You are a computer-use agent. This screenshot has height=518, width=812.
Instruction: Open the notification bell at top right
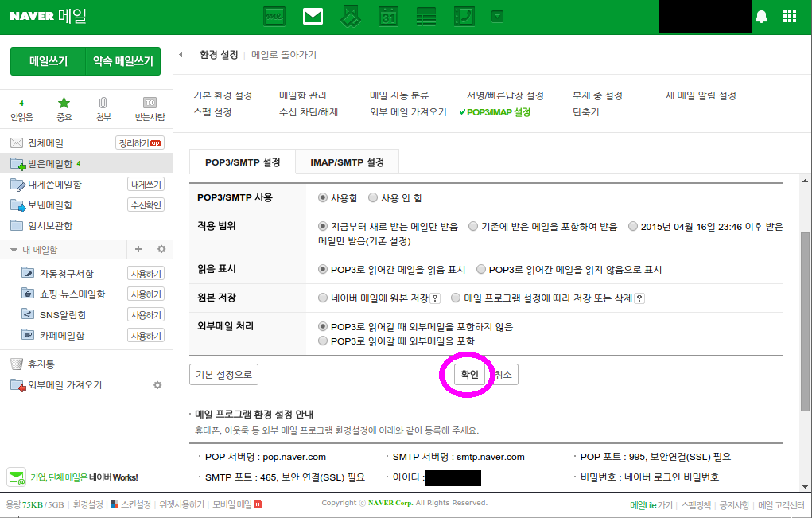[x=762, y=16]
